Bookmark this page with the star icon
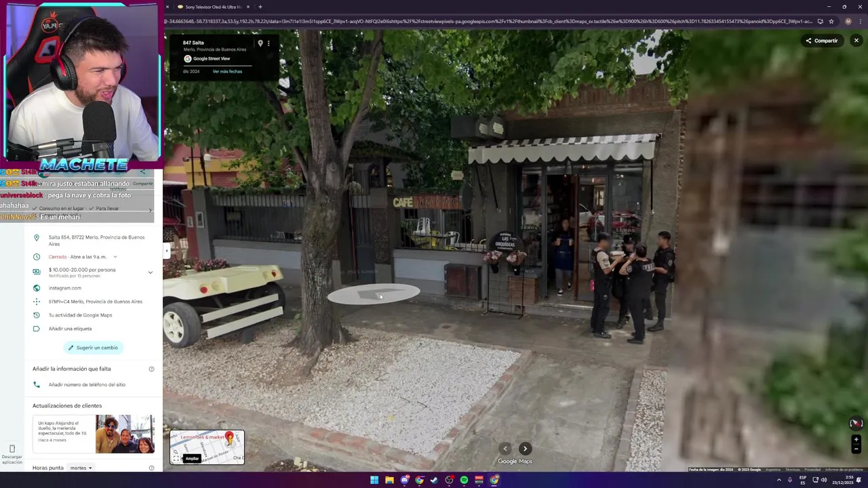The width and height of the screenshot is (868, 488). 831,22
